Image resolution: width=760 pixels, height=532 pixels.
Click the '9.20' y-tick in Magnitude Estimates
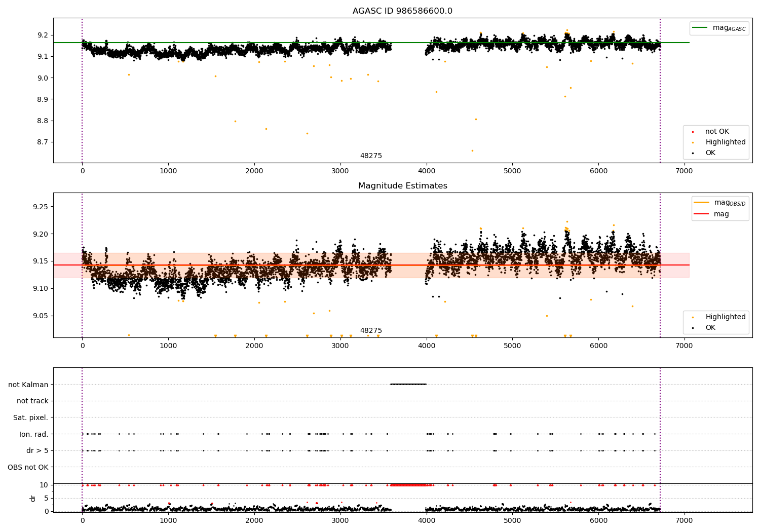tap(41, 234)
